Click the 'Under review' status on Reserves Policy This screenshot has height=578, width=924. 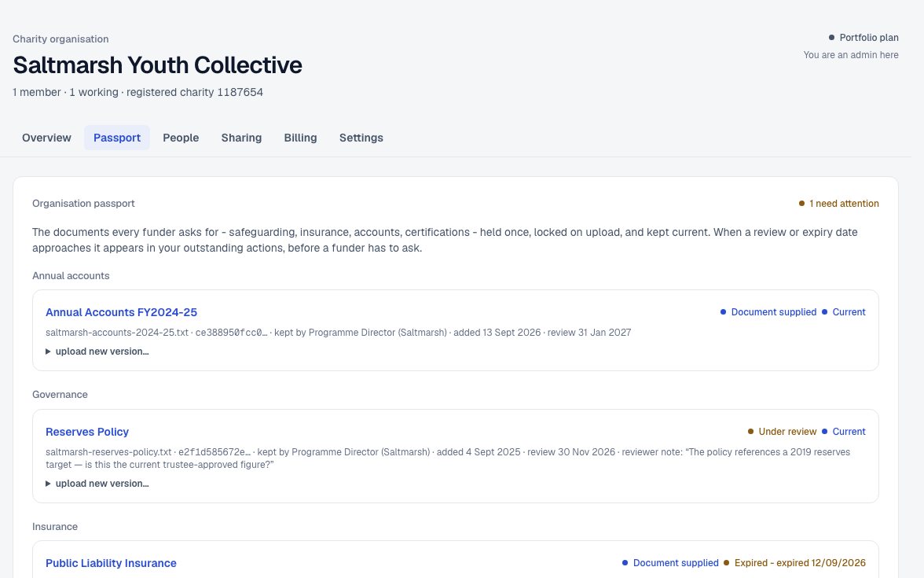pyautogui.click(x=782, y=432)
